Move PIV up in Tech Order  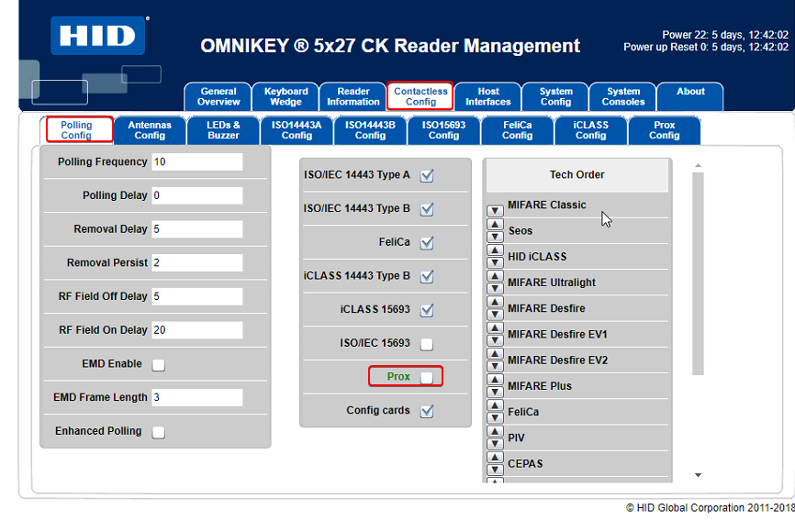pos(495,431)
